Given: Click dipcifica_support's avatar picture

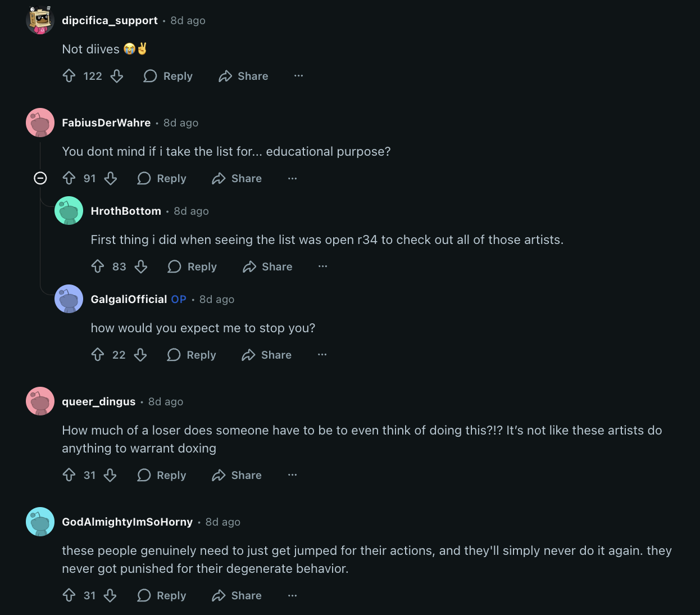Looking at the screenshot, I should (40, 20).
